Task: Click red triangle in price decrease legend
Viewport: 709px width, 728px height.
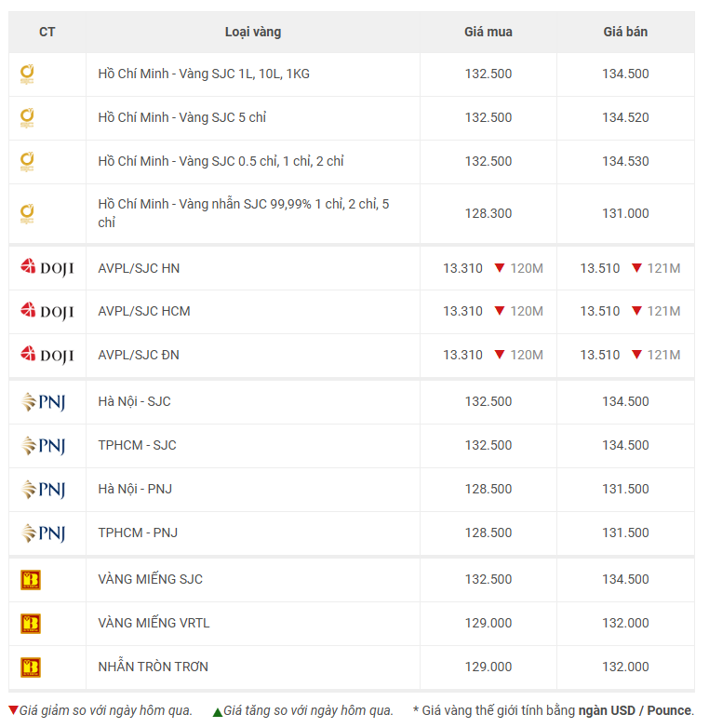Action: (13, 710)
